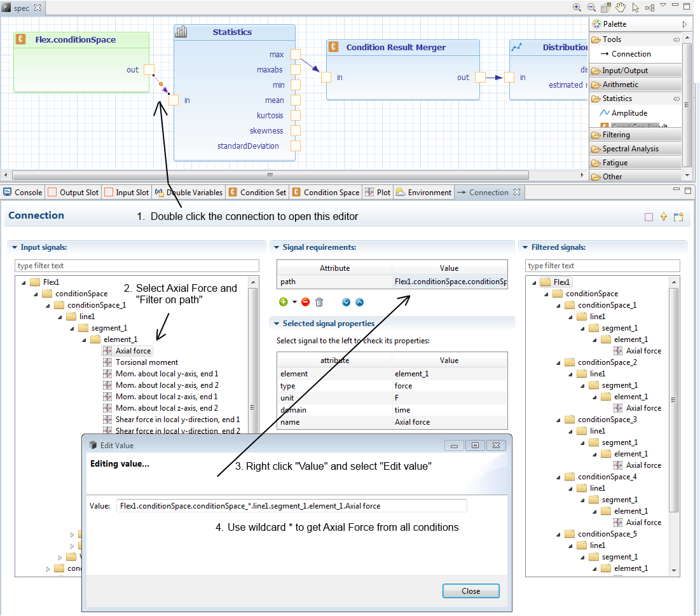Viewport: 700px width, 616px height.
Task: Click the Input signals filter text field
Action: tap(137, 266)
